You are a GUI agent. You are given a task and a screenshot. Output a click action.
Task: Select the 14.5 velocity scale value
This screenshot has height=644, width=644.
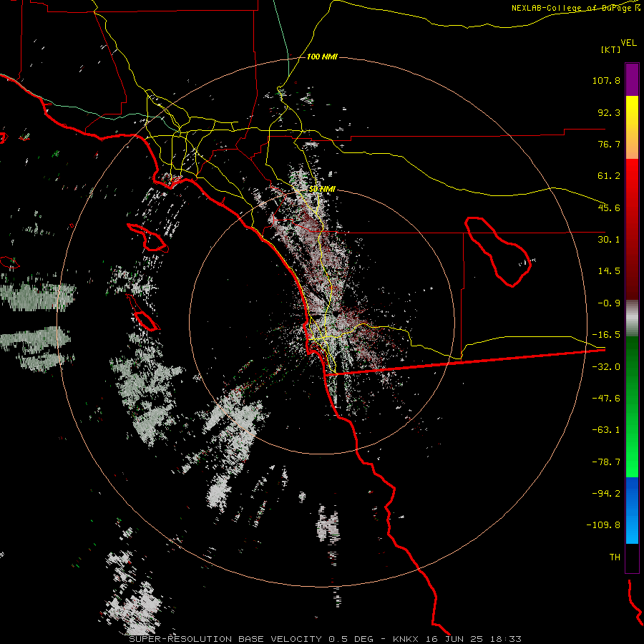[x=609, y=271]
